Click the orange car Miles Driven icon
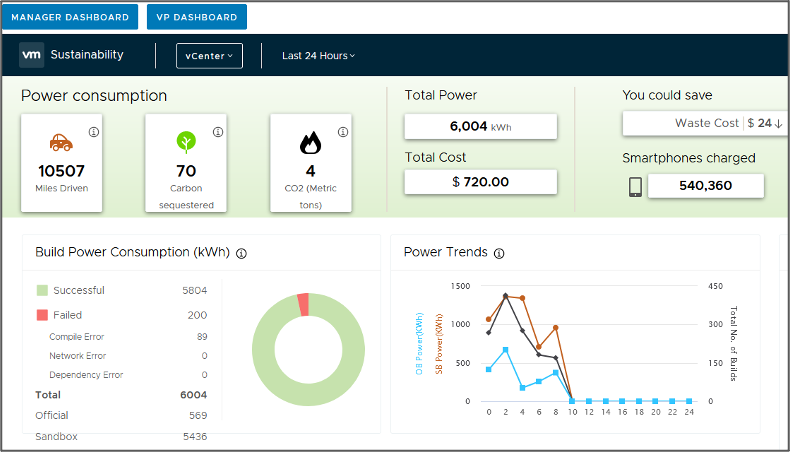The width and height of the screenshot is (790, 452). pyautogui.click(x=61, y=143)
